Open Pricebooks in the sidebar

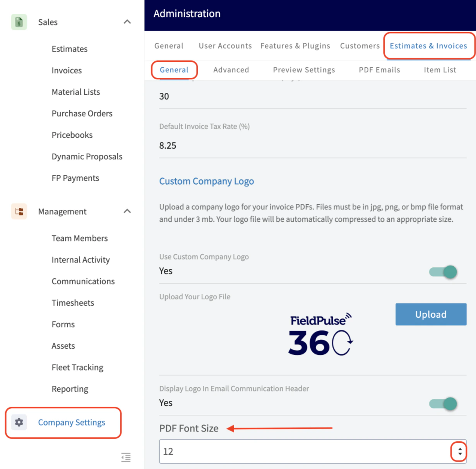click(x=72, y=135)
